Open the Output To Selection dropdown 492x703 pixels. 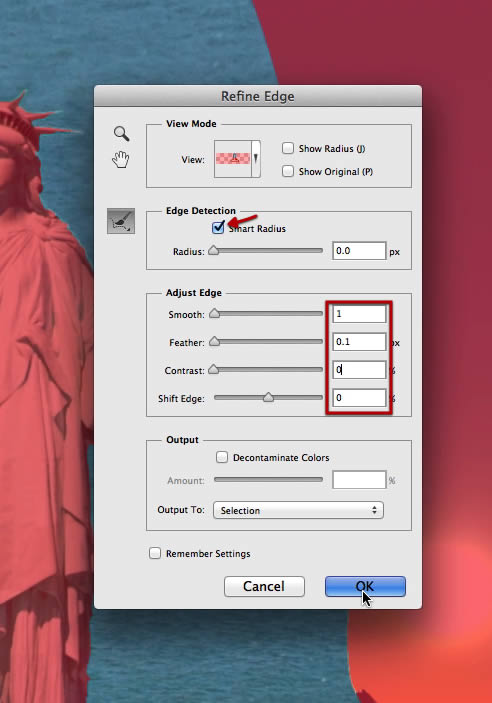[x=298, y=510]
